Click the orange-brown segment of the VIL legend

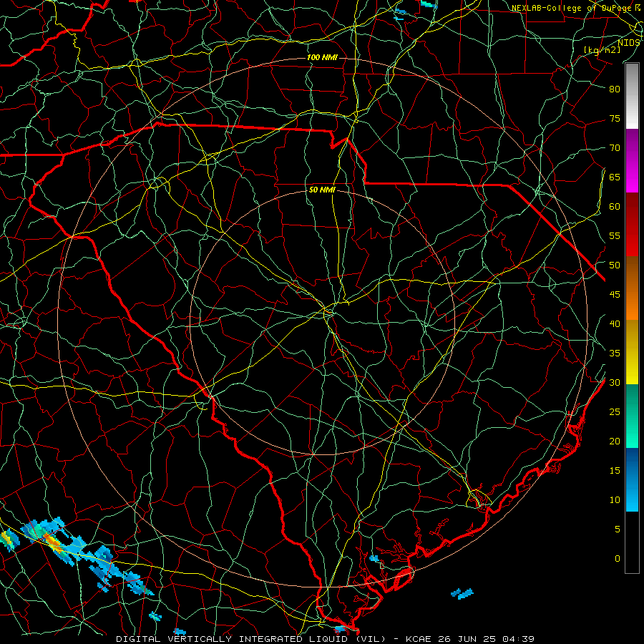632,288
